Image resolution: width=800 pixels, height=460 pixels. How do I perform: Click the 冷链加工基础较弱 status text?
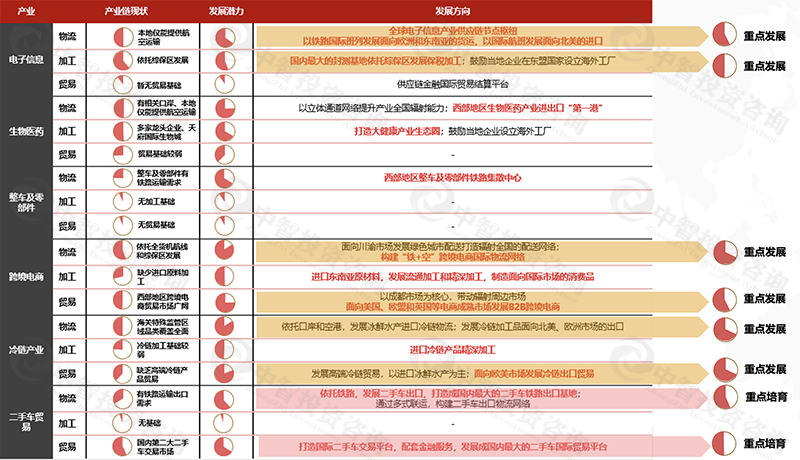162,349
